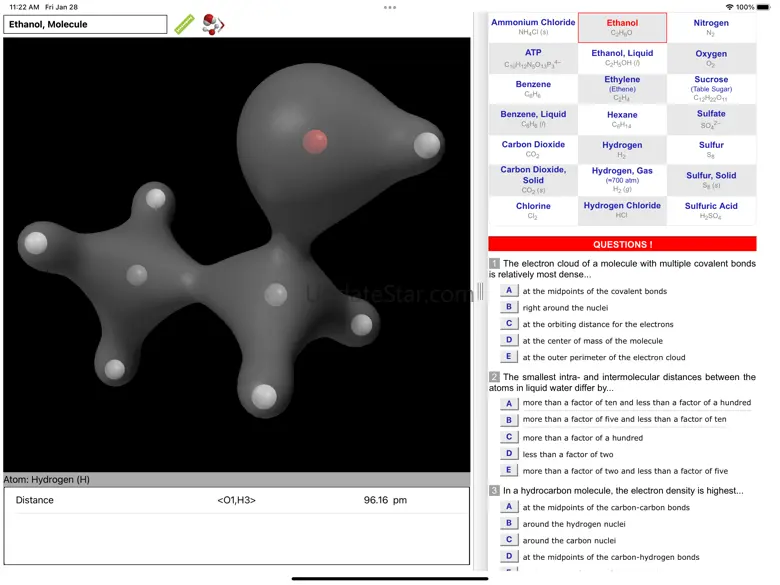The height and width of the screenshot is (585, 780).
Task: Pick answer C 'around the carbon nuclei'
Action: pyautogui.click(x=509, y=540)
